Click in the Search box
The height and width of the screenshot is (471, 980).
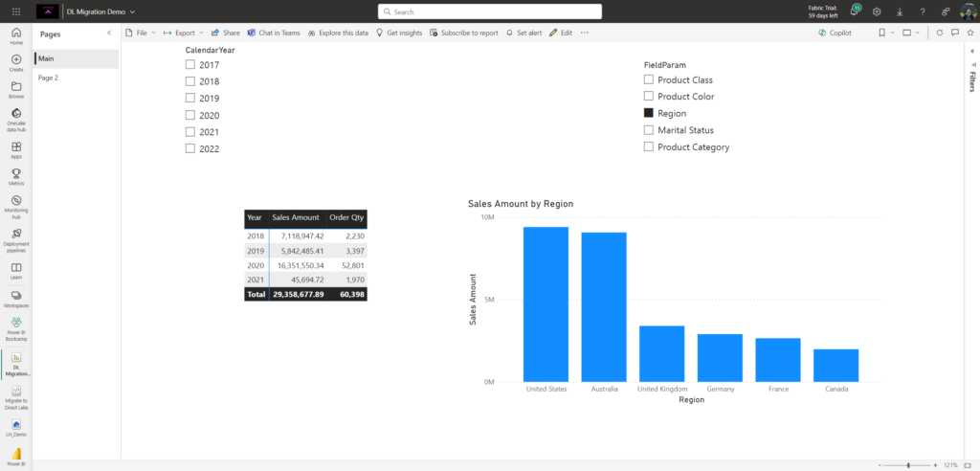pos(490,11)
